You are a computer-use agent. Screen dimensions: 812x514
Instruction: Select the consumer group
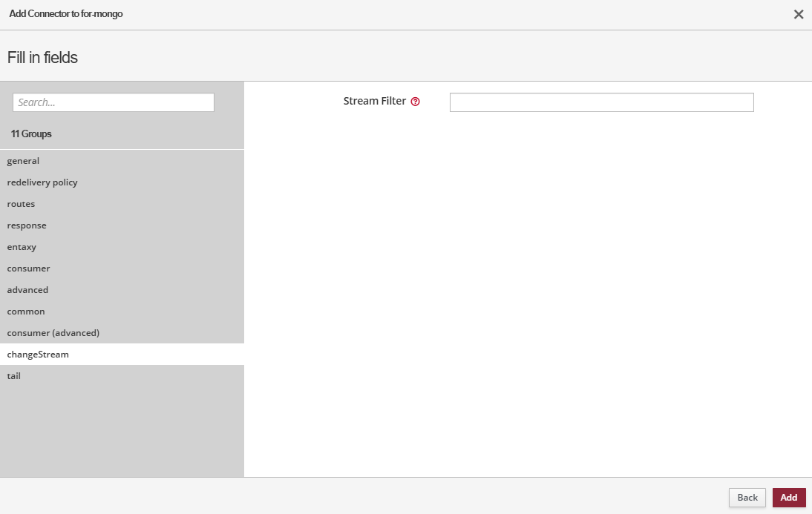[29, 268]
